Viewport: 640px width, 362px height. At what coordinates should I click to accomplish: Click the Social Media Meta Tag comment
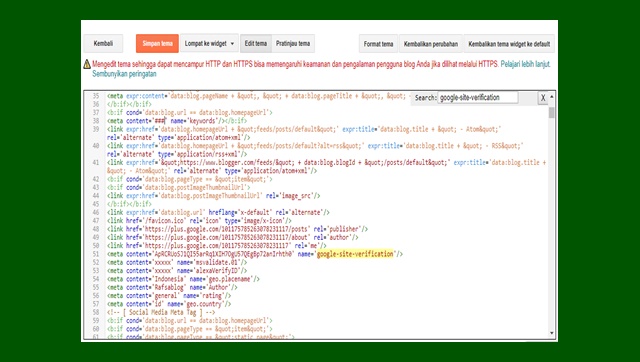click(161, 312)
